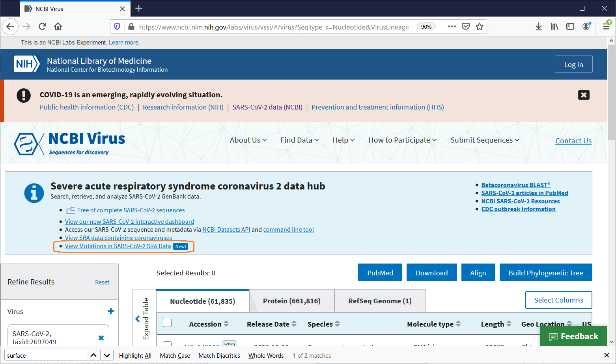View site security padlock info
This screenshot has height=364, width=616.
tap(131, 27)
